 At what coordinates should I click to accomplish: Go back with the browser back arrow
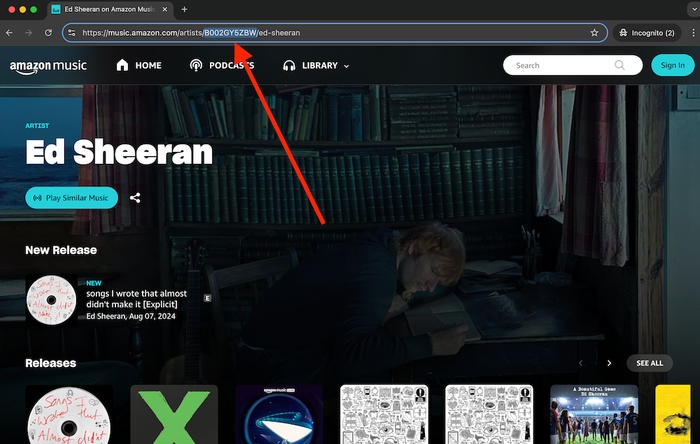coord(9,33)
